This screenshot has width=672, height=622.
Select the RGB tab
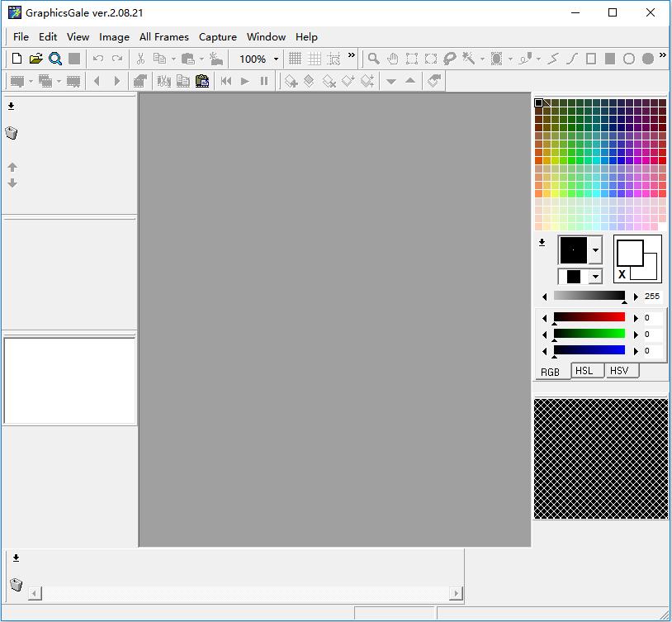tap(551, 372)
